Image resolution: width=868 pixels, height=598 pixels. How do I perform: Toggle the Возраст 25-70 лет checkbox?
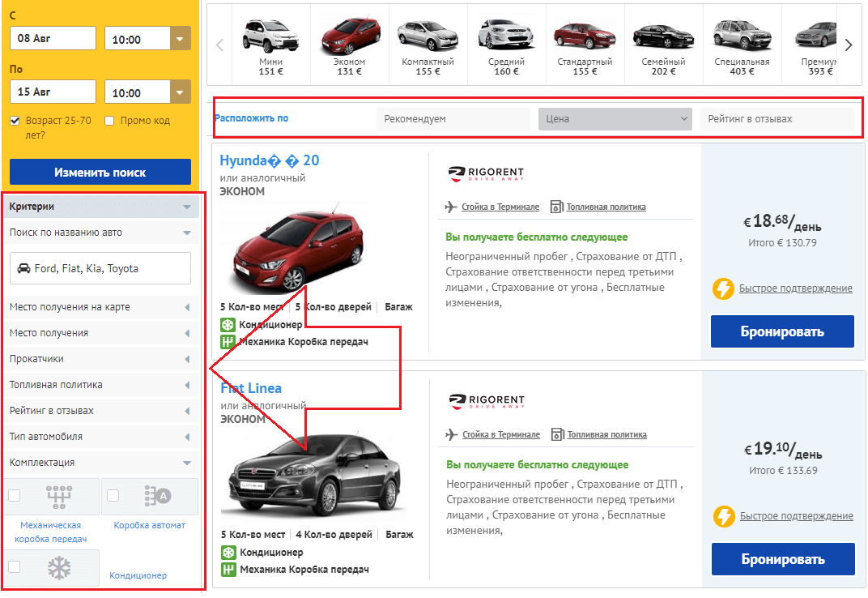pyautogui.click(x=15, y=120)
